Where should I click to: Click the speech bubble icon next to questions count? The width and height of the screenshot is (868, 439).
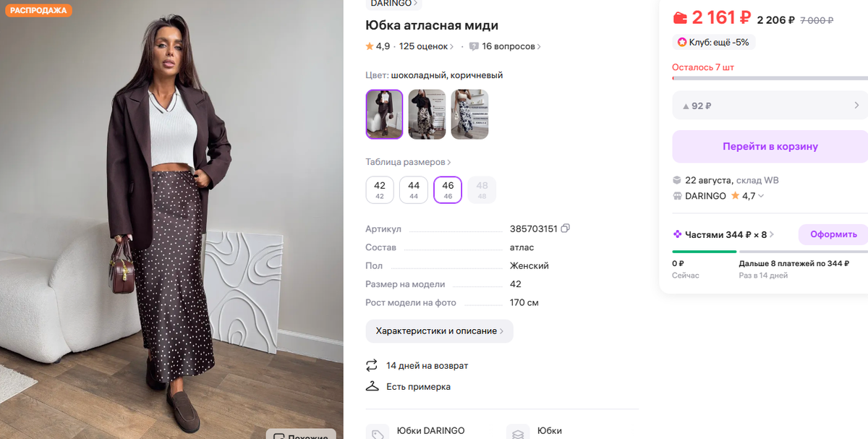click(x=475, y=46)
